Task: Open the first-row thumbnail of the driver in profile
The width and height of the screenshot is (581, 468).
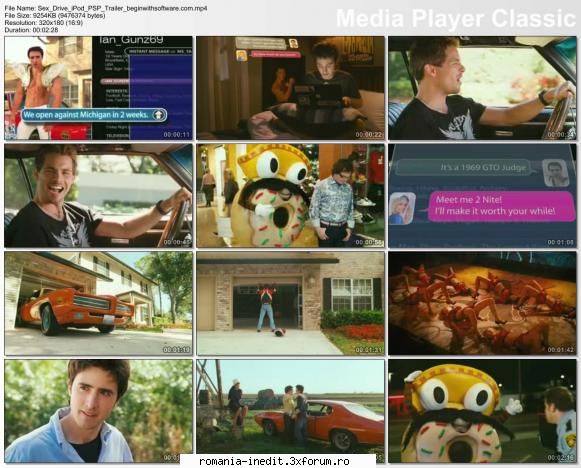Action: pos(482,88)
